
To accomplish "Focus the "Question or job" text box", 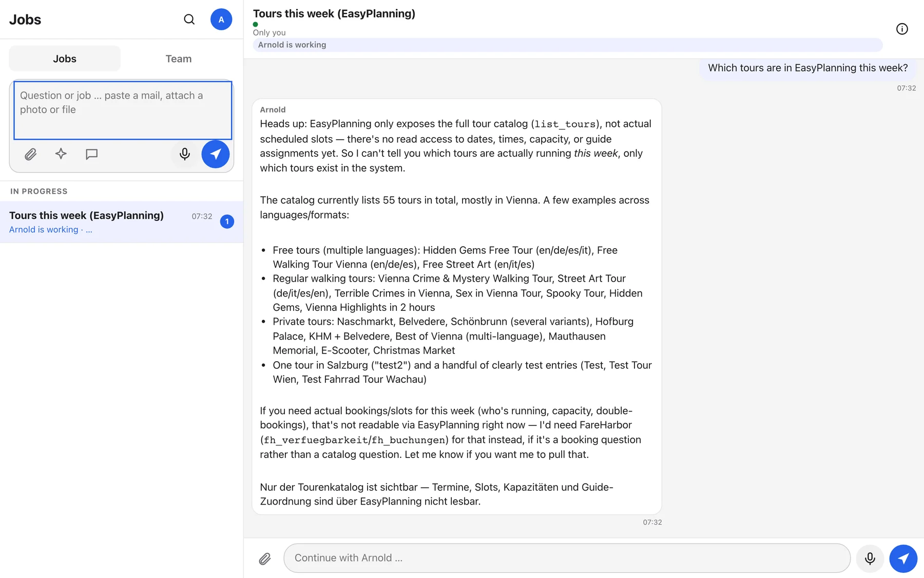I will (x=123, y=110).
